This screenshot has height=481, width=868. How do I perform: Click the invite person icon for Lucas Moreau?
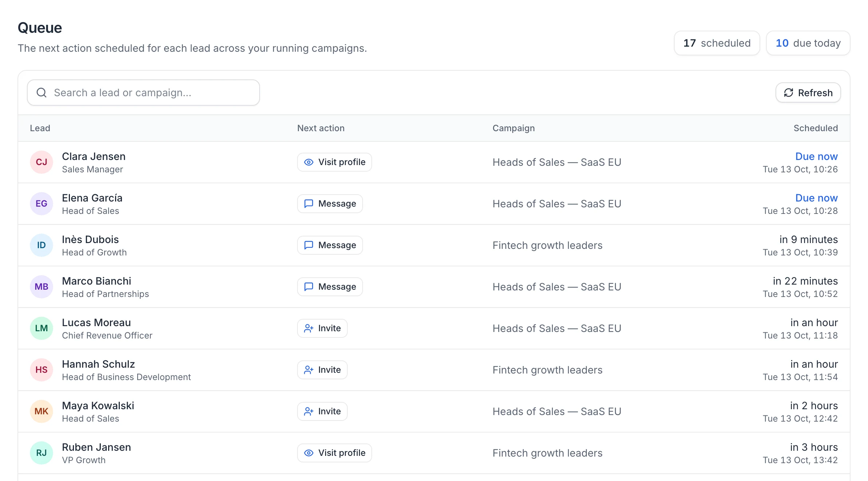309,328
